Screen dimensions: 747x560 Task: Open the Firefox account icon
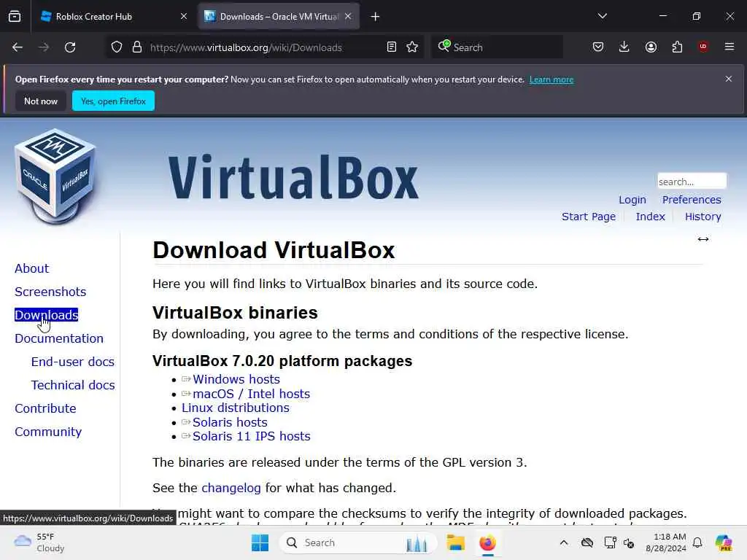pyautogui.click(x=651, y=47)
